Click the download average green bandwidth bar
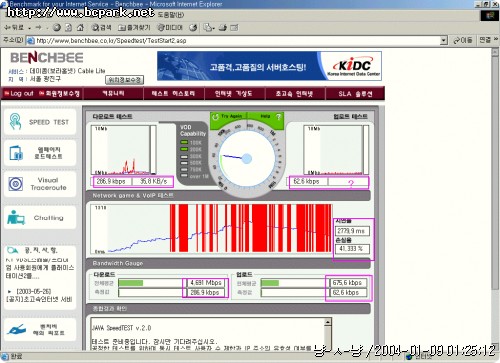Viewport: 500px width, 363px height. [131, 283]
